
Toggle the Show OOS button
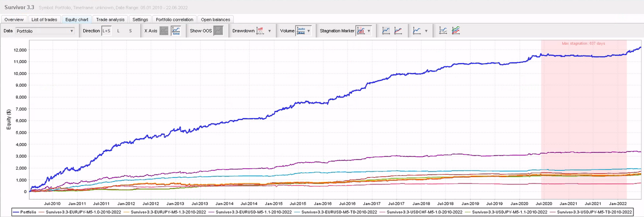[x=218, y=31]
